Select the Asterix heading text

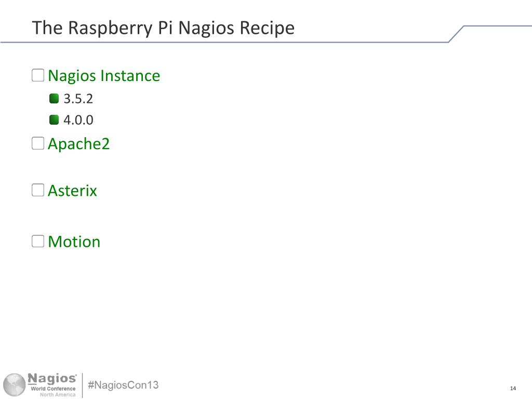click(72, 190)
